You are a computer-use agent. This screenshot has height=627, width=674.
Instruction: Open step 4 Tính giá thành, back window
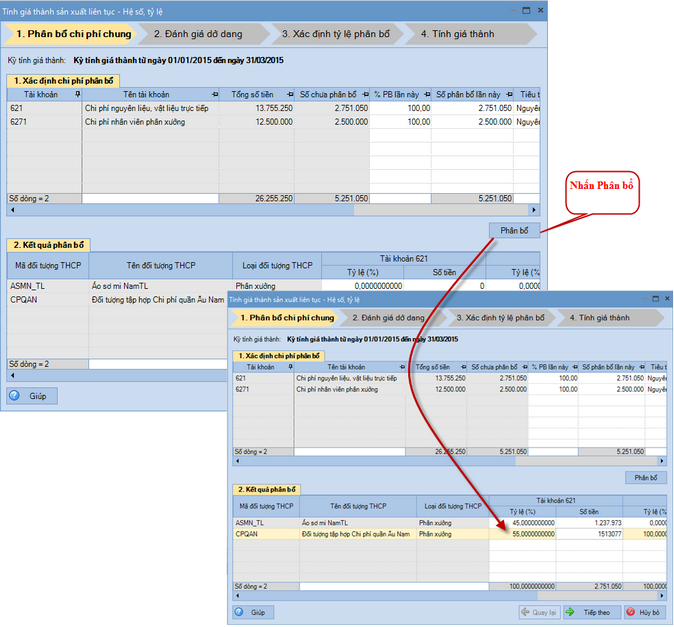pyautogui.click(x=470, y=34)
